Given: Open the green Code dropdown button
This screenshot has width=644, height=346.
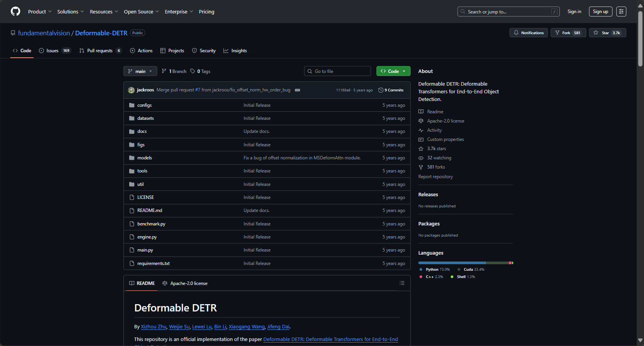Looking at the screenshot, I should click(x=393, y=71).
